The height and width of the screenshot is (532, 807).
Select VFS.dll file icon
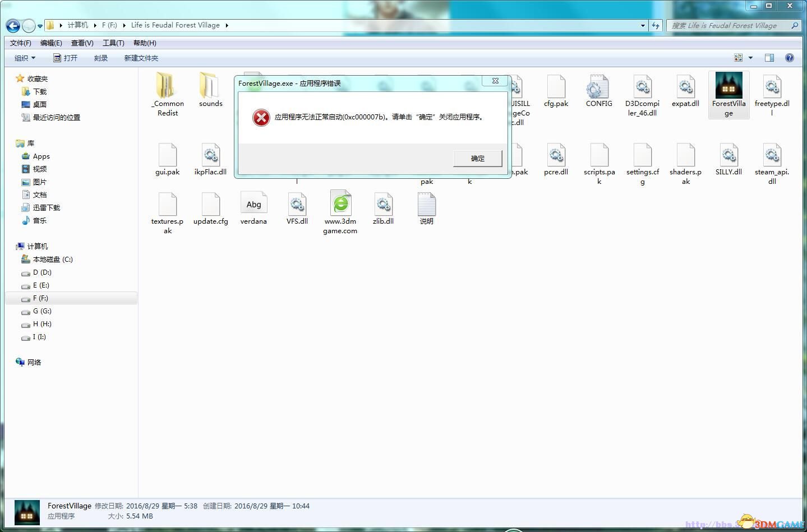click(297, 204)
